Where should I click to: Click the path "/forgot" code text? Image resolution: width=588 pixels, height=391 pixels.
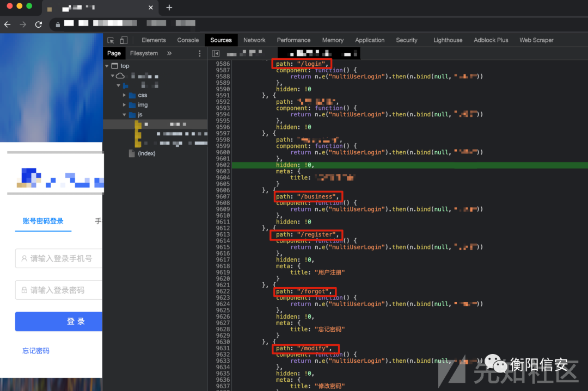[x=304, y=291]
